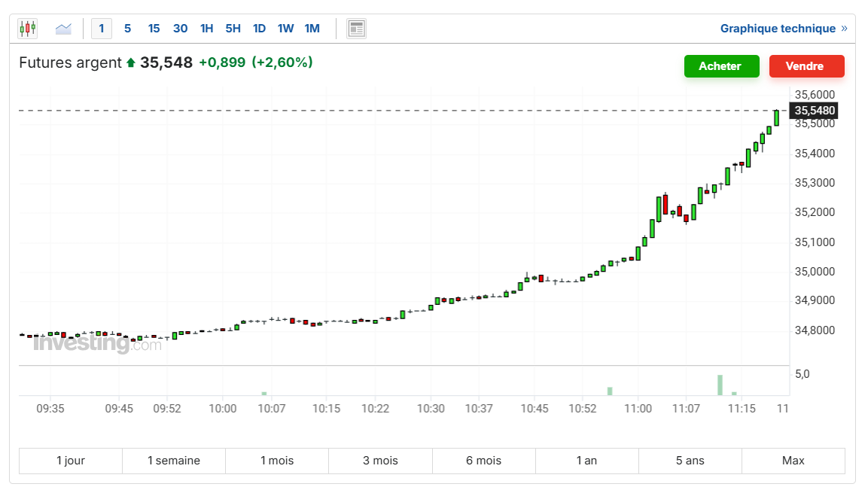Screen dimensions: 868x490
Task: Choose the 6 mois range
Action: point(484,461)
